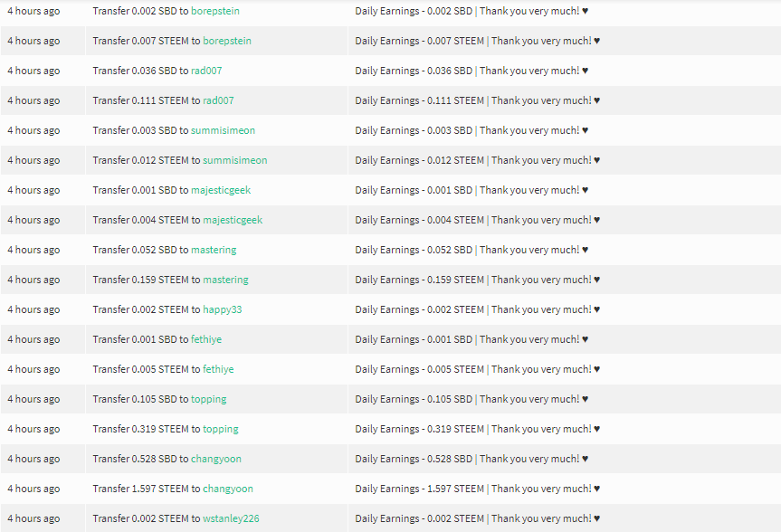Click 'Transfer 0.528 SBD to' text

click(140, 460)
